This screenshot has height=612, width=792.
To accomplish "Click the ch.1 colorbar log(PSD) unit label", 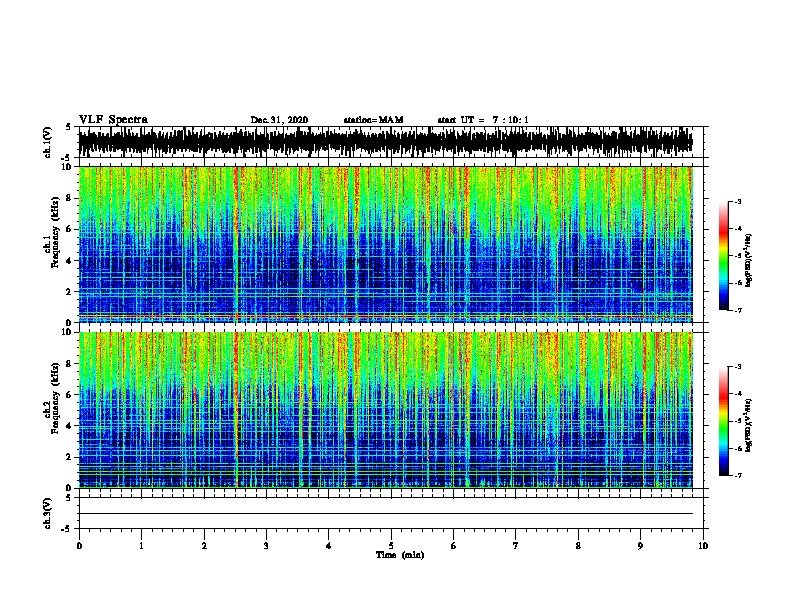I will coord(749,261).
